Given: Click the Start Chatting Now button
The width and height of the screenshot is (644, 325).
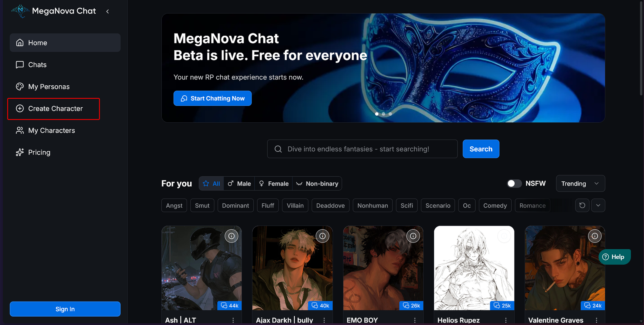Looking at the screenshot, I should coord(213,98).
